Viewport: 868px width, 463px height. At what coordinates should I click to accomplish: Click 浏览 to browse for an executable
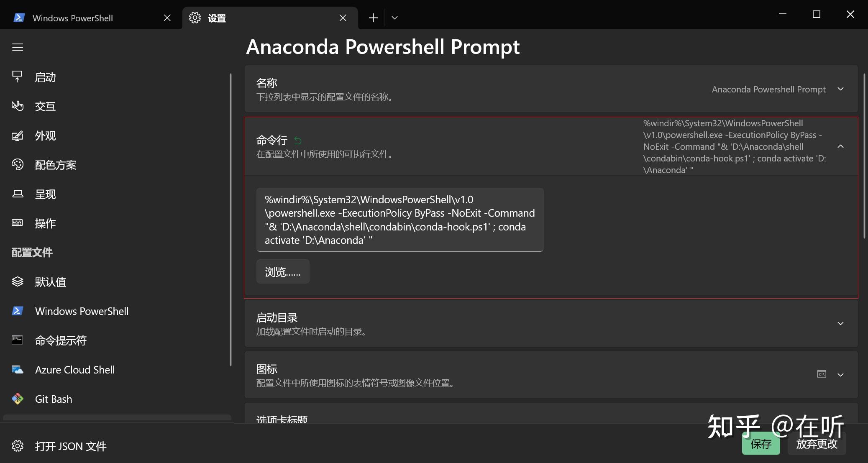tap(283, 271)
